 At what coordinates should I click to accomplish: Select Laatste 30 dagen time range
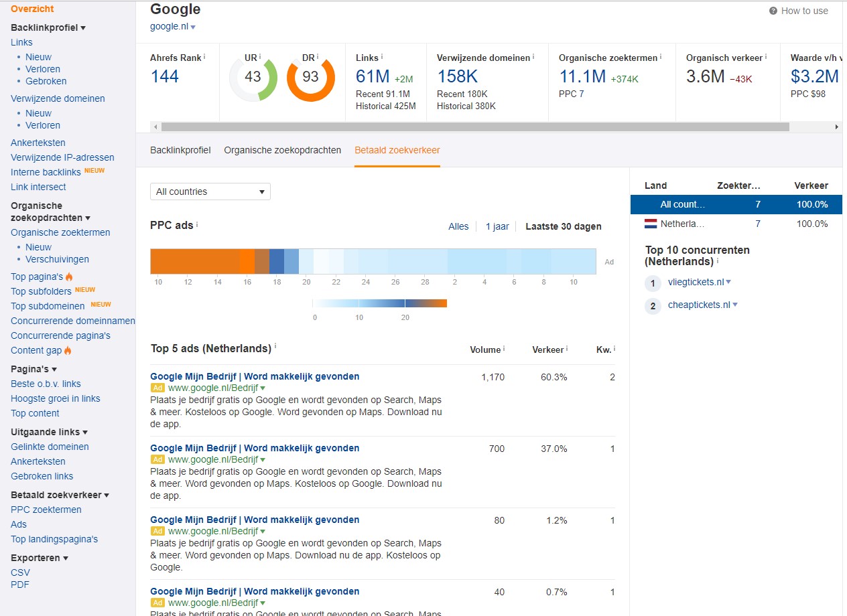tap(563, 226)
